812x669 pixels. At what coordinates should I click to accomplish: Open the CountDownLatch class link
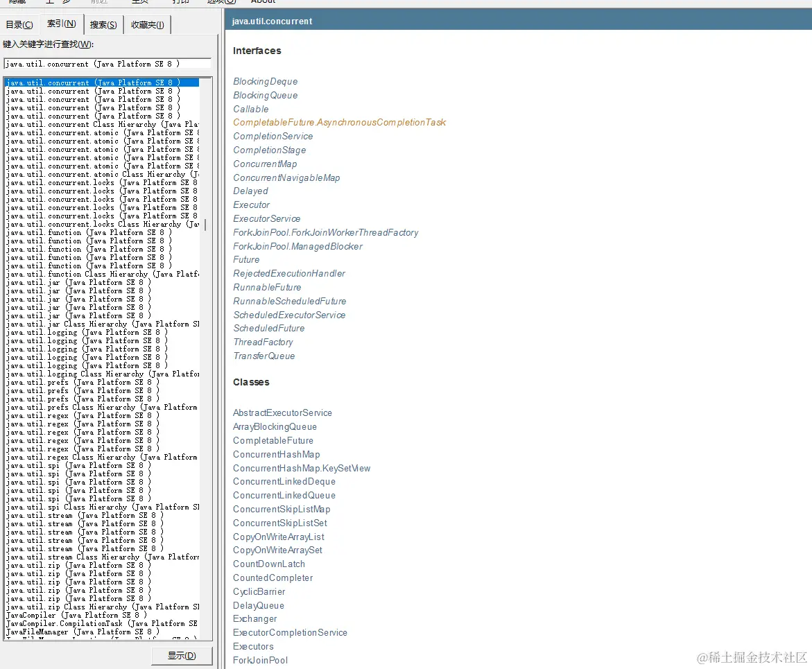pos(269,564)
